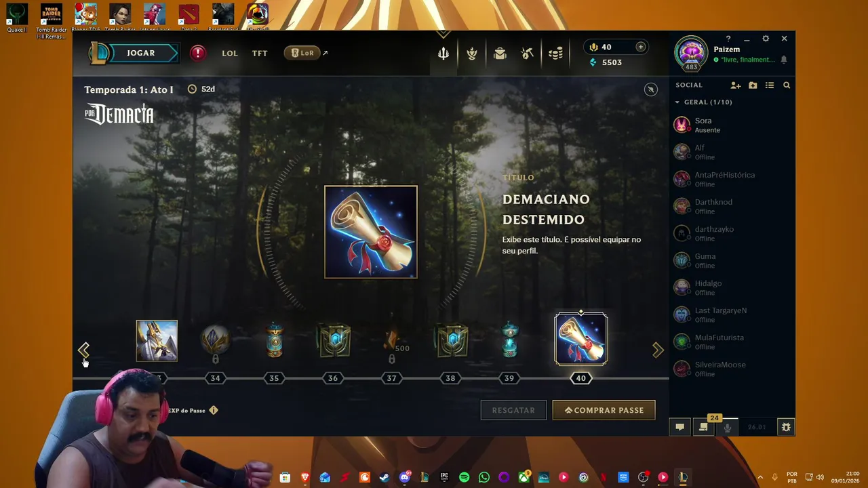Open the missions icon with badge 24
Screen dimensions: 868x488
704,426
